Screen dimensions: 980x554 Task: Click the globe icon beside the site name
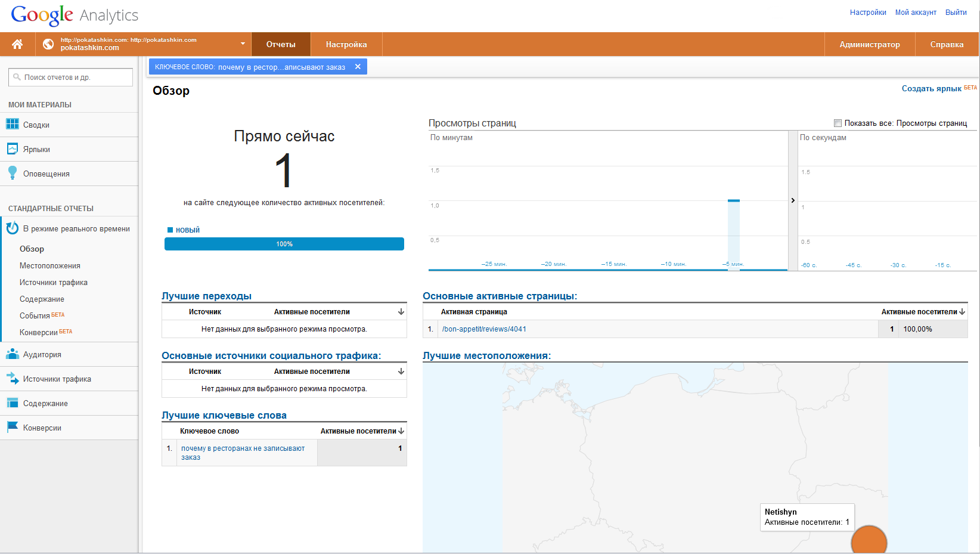click(48, 44)
